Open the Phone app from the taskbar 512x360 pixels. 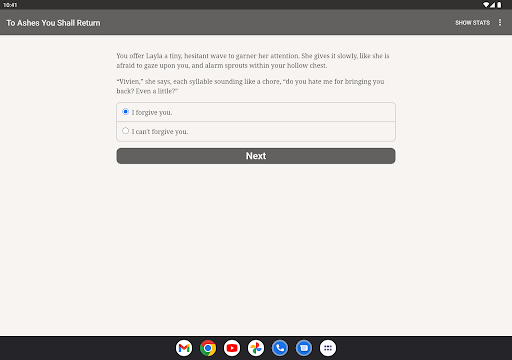280,348
